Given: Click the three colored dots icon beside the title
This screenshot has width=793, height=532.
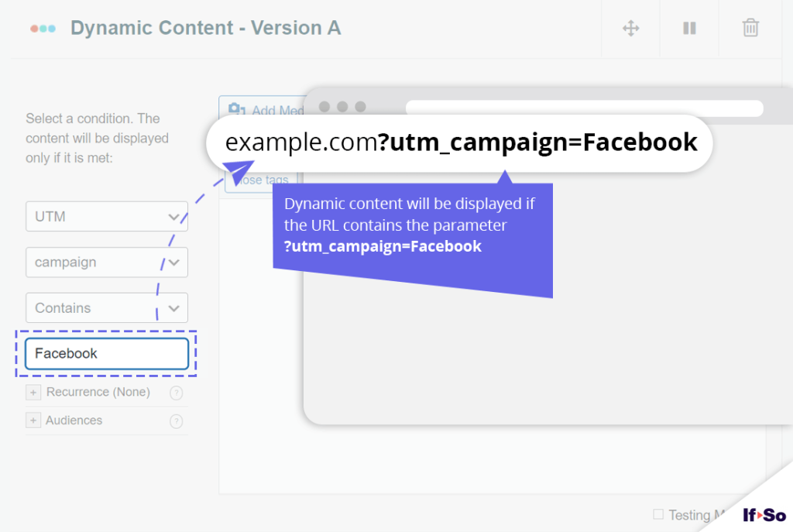Looking at the screenshot, I should point(43,29).
